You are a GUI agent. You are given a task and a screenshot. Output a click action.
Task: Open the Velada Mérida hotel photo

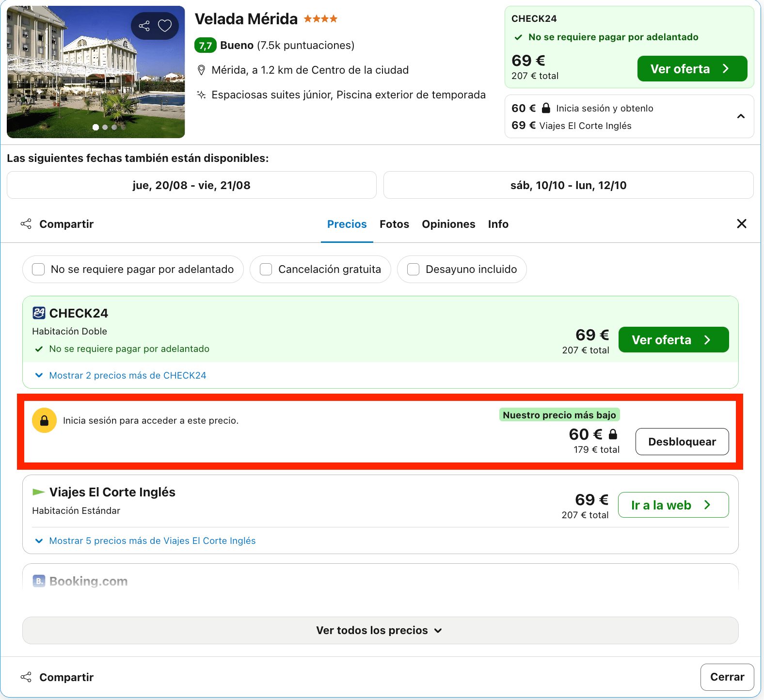(x=96, y=72)
